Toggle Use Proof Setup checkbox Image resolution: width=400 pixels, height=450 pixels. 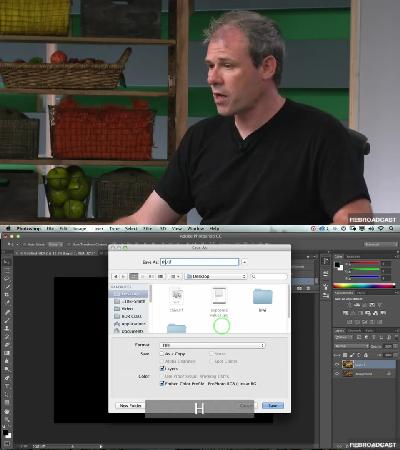point(162,376)
